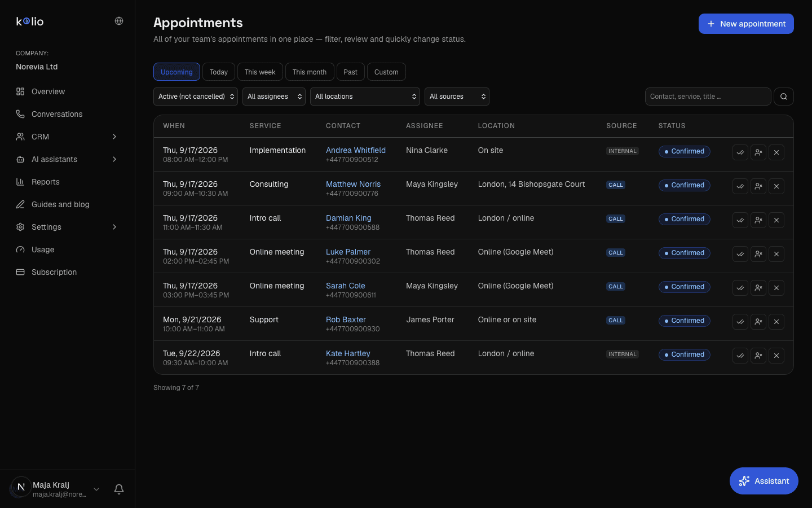
Task: Mark Matthew Norris appointment as no-show
Action: 758,186
